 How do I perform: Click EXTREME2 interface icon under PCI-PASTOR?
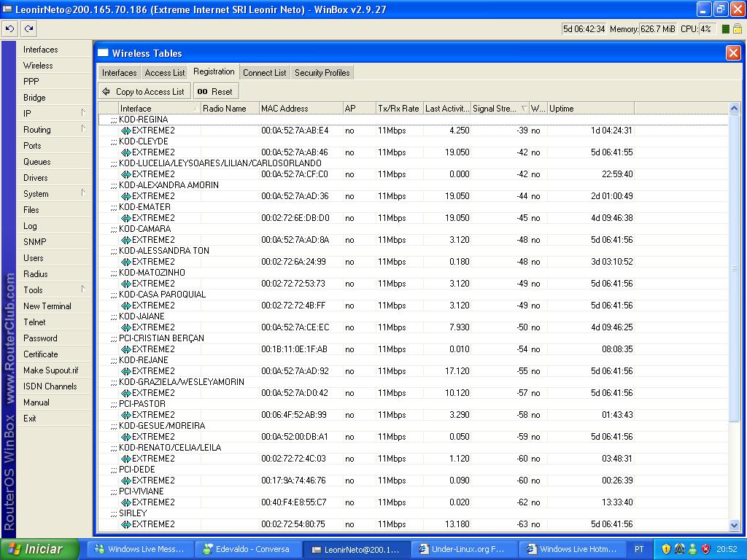point(125,415)
